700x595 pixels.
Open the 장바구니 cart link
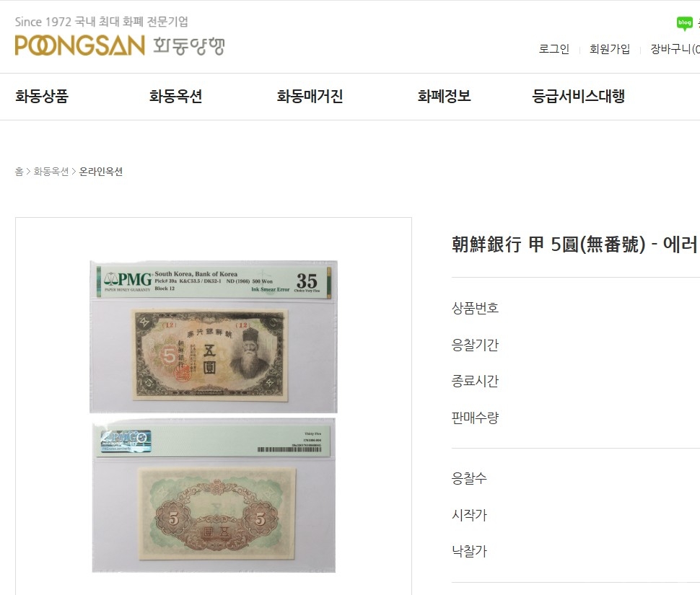click(675, 49)
